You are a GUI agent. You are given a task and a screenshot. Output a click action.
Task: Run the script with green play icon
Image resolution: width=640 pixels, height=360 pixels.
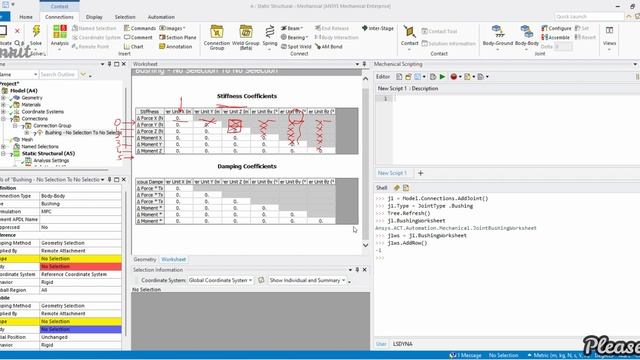(x=442, y=77)
